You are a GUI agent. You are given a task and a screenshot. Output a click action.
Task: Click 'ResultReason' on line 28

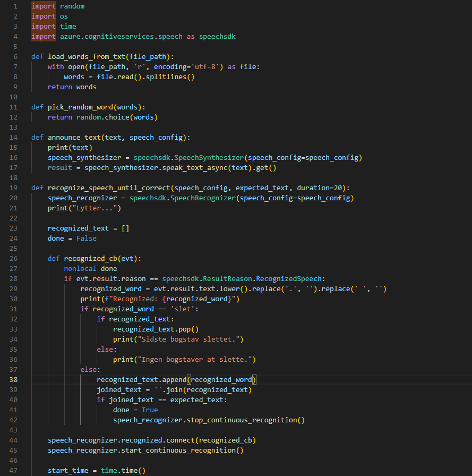(228, 279)
